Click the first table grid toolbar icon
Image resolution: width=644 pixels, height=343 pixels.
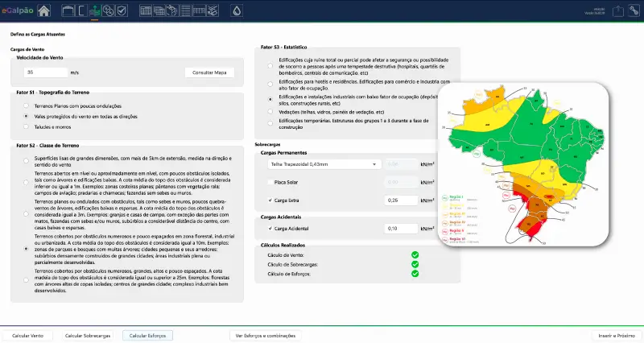pos(146,10)
